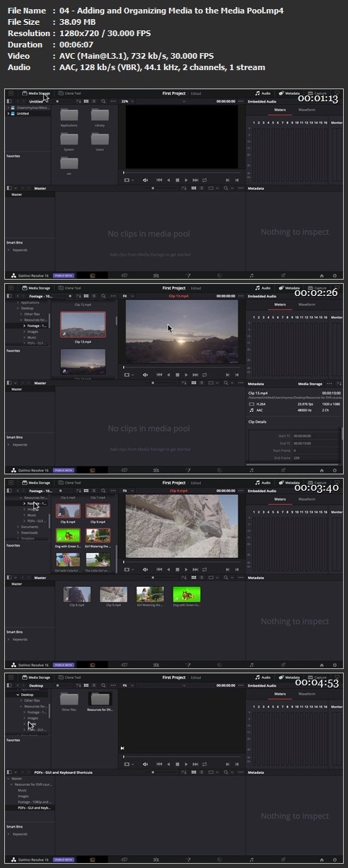
Task: Switch to Meters tab in 00:04:53 frame
Action: coord(279,694)
